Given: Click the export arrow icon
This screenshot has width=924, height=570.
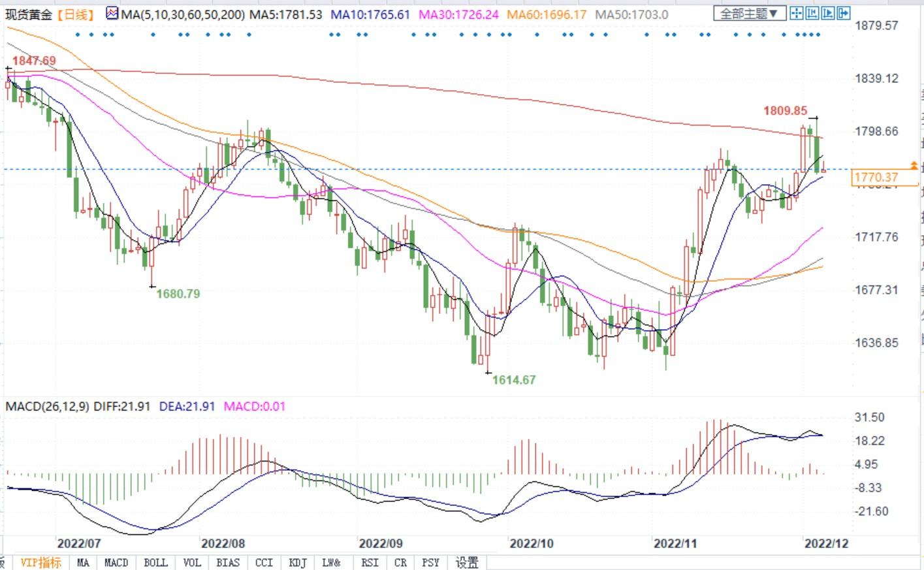Looking at the screenshot, I should coord(843,13).
